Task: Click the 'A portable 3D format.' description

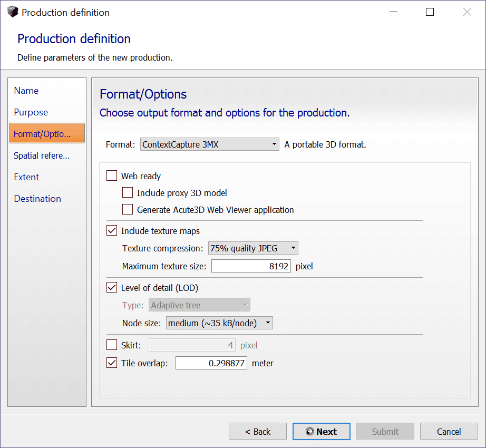Action: coord(325,145)
